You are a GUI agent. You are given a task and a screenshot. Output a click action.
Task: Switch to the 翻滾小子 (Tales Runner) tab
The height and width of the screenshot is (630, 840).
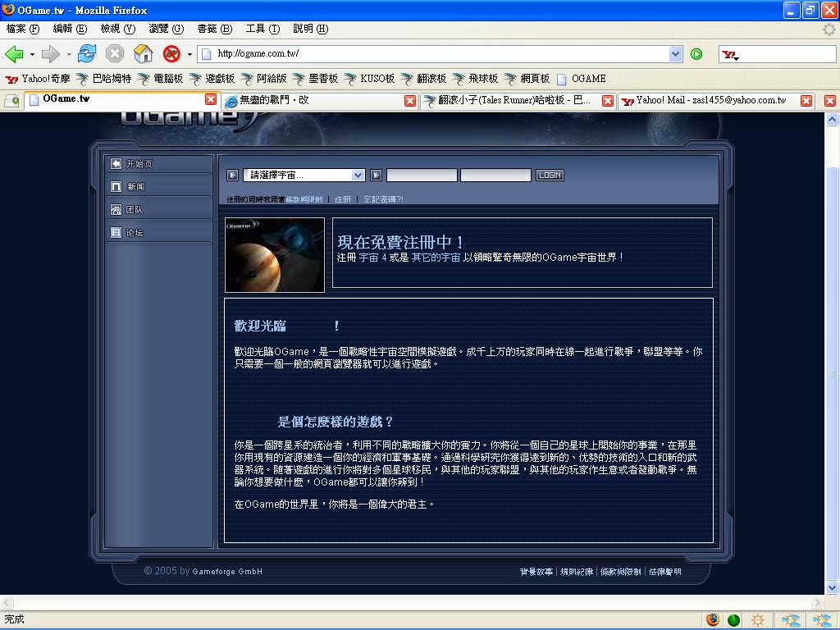pos(518,101)
